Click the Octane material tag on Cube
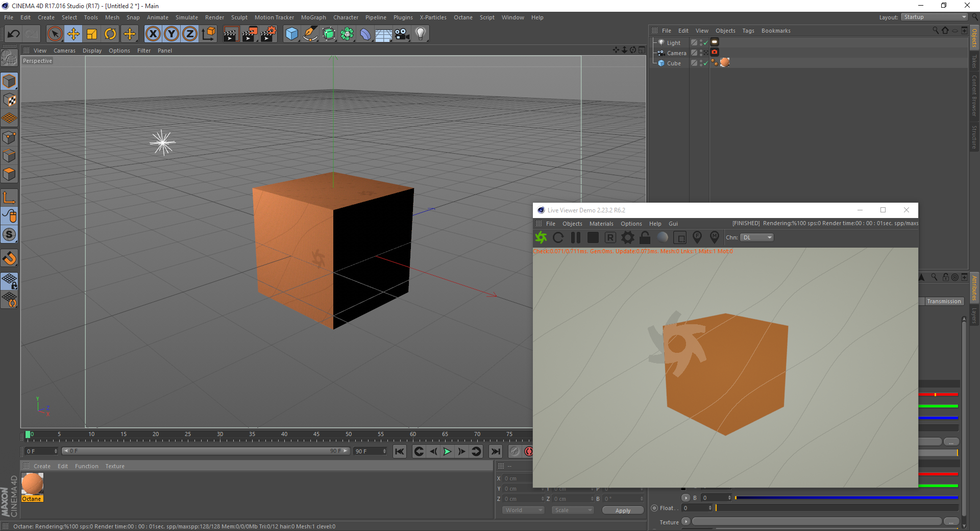The image size is (980, 531). [725, 63]
